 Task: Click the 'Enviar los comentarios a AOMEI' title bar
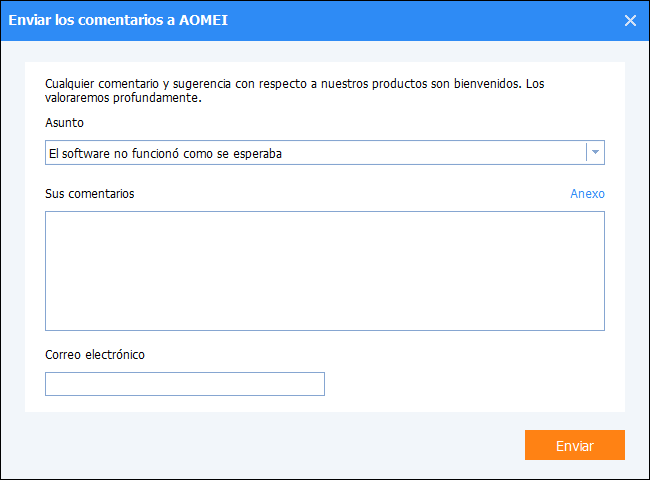tap(300, 20)
